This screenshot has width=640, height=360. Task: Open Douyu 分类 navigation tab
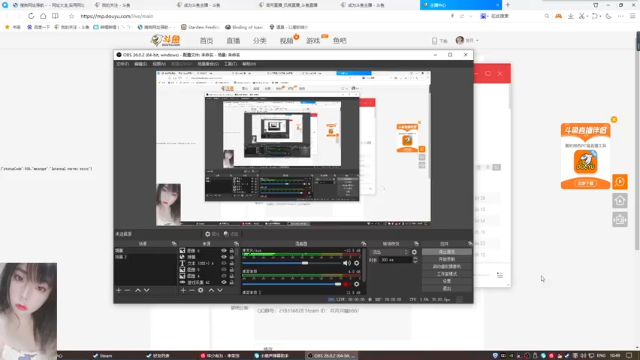click(x=260, y=41)
